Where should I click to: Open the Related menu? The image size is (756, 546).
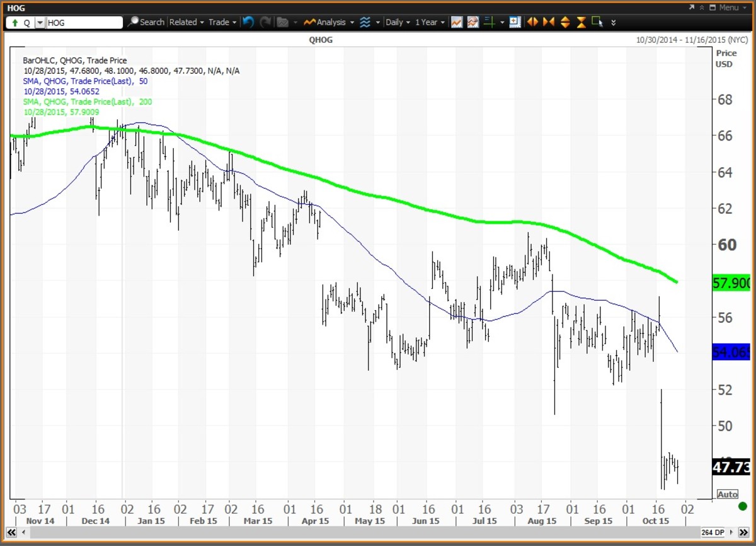pos(186,22)
